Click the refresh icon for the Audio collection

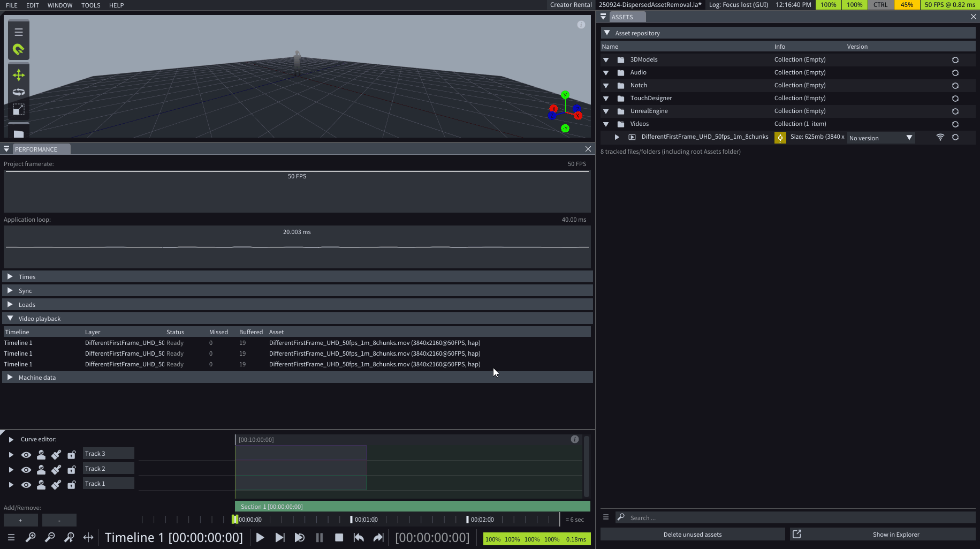pos(955,73)
